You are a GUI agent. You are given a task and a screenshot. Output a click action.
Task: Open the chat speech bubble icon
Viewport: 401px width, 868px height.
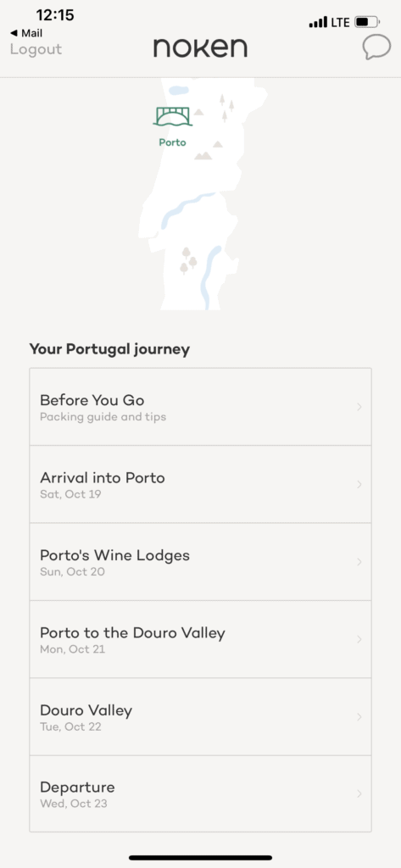click(376, 47)
